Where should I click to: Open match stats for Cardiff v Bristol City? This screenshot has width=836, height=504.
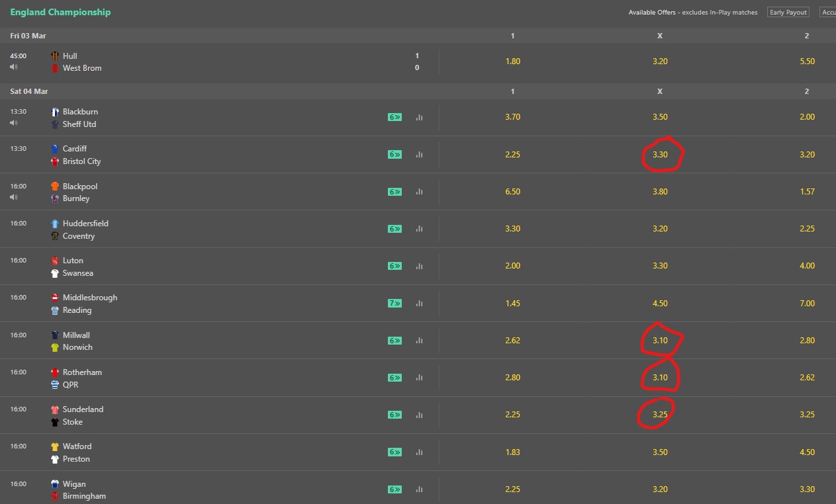pyautogui.click(x=419, y=155)
